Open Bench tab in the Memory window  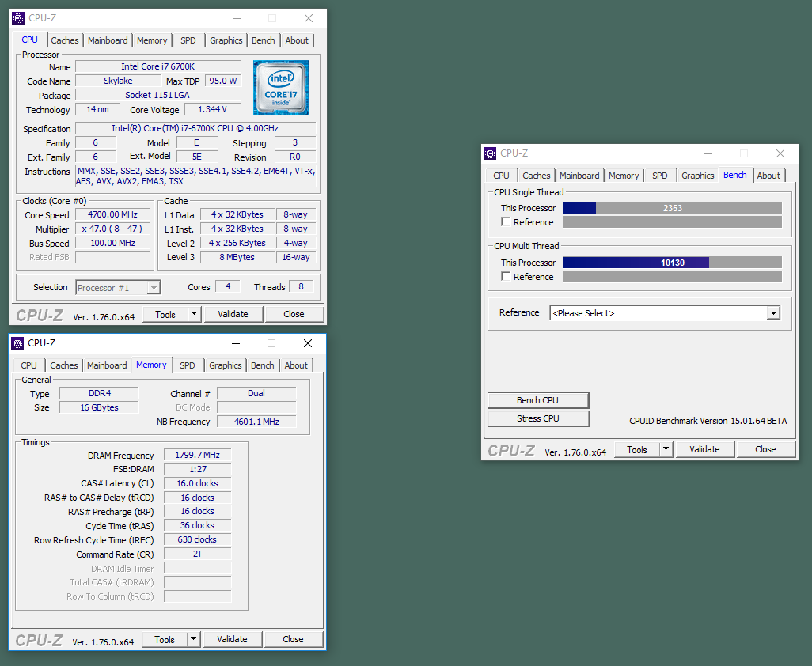tap(263, 365)
